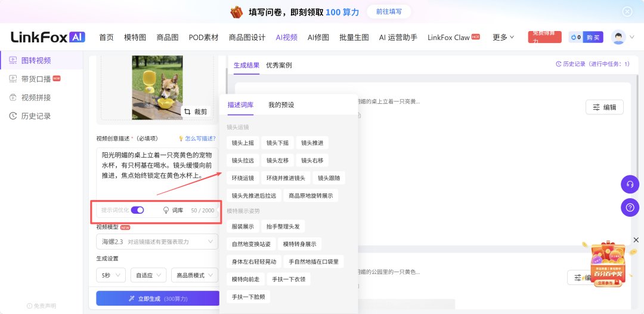Click the 立即生成 generate button
The height and width of the screenshot is (314, 644).
(x=158, y=299)
